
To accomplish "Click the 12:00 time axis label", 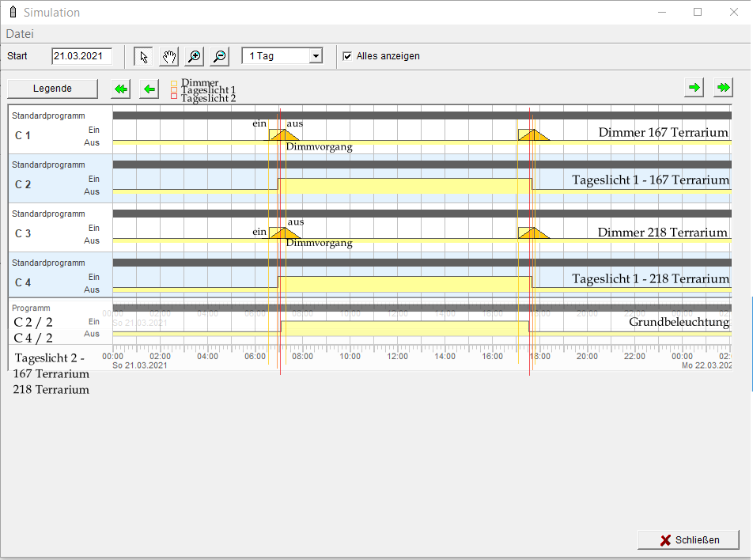I will click(397, 357).
